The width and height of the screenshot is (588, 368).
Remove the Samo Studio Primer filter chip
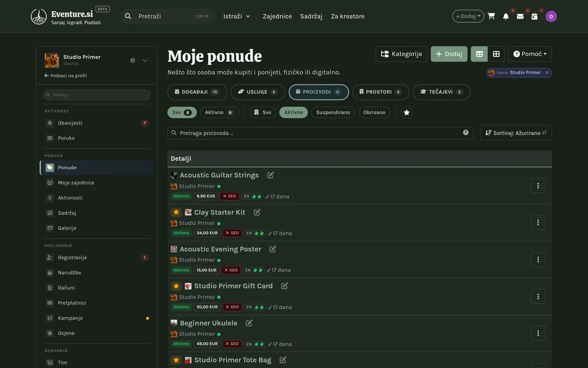(x=547, y=72)
